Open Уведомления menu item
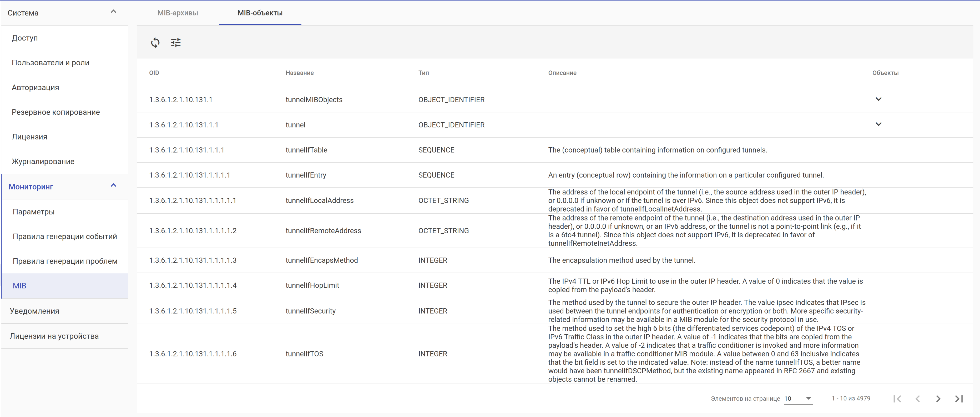 click(x=34, y=311)
